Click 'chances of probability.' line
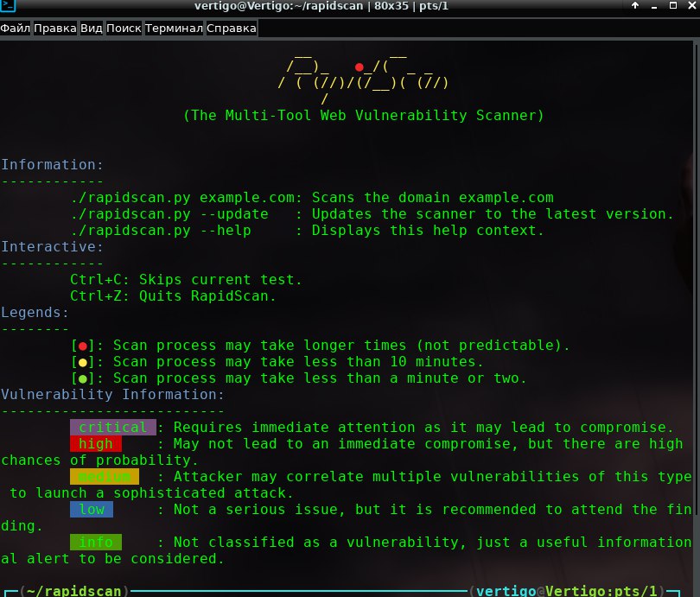This screenshot has height=597, width=700. pos(99,460)
